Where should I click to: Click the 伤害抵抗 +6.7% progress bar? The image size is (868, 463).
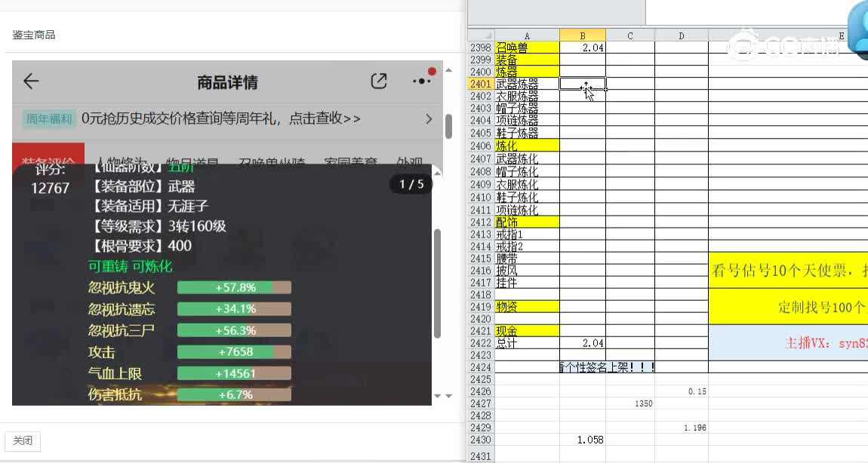point(232,394)
